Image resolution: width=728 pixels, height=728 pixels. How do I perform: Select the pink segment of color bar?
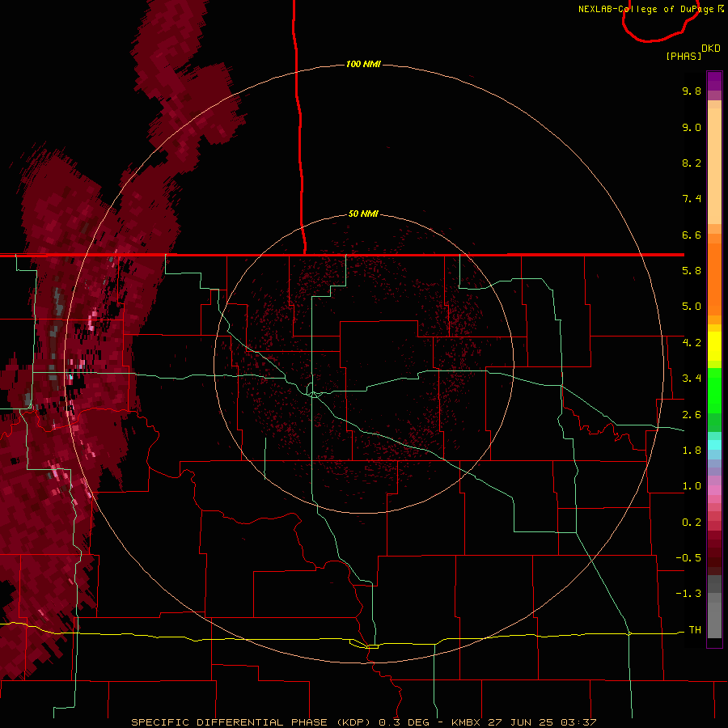click(x=714, y=490)
